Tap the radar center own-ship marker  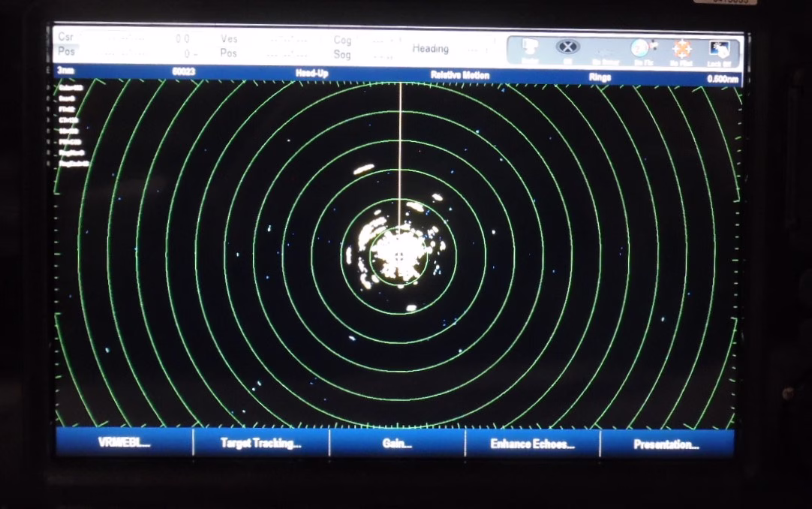(398, 256)
